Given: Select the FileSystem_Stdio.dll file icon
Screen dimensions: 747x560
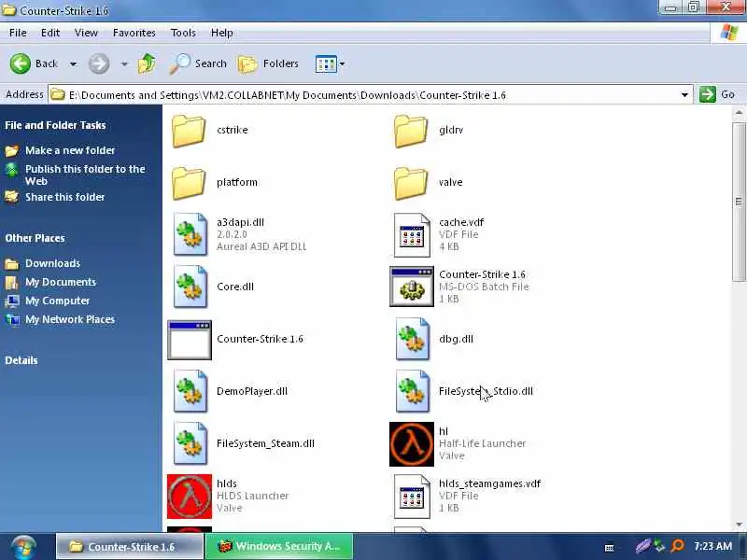Looking at the screenshot, I should click(x=412, y=391).
